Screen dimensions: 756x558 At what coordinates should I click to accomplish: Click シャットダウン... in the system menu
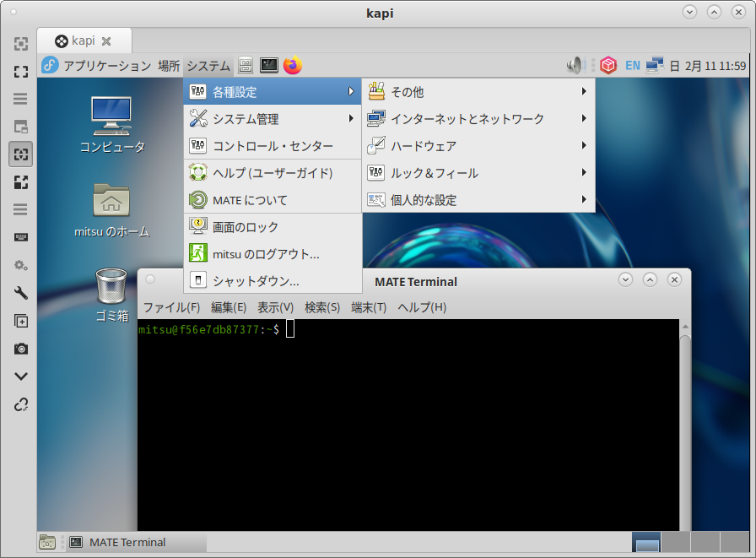(256, 281)
